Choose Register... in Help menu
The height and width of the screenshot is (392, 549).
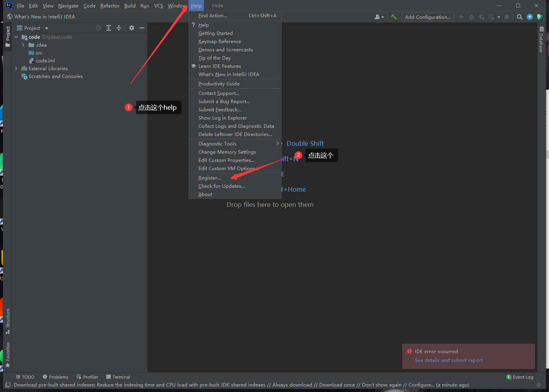pyautogui.click(x=235, y=178)
